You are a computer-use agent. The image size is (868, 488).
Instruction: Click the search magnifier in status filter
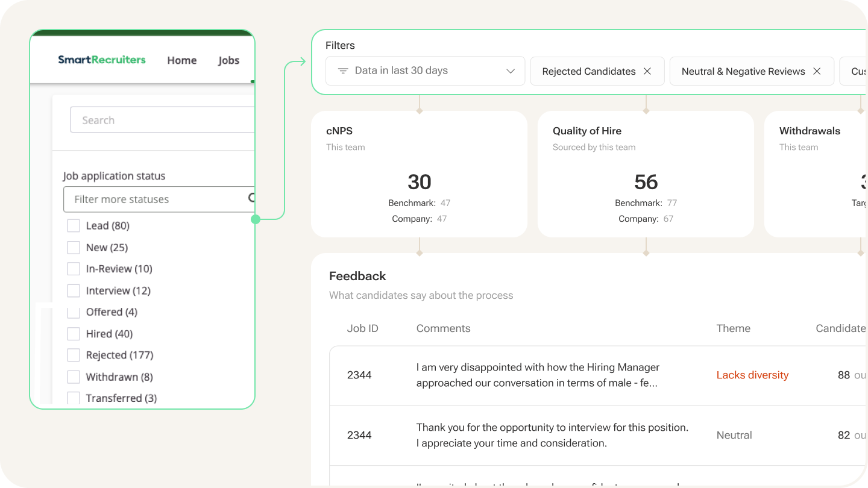pyautogui.click(x=251, y=198)
